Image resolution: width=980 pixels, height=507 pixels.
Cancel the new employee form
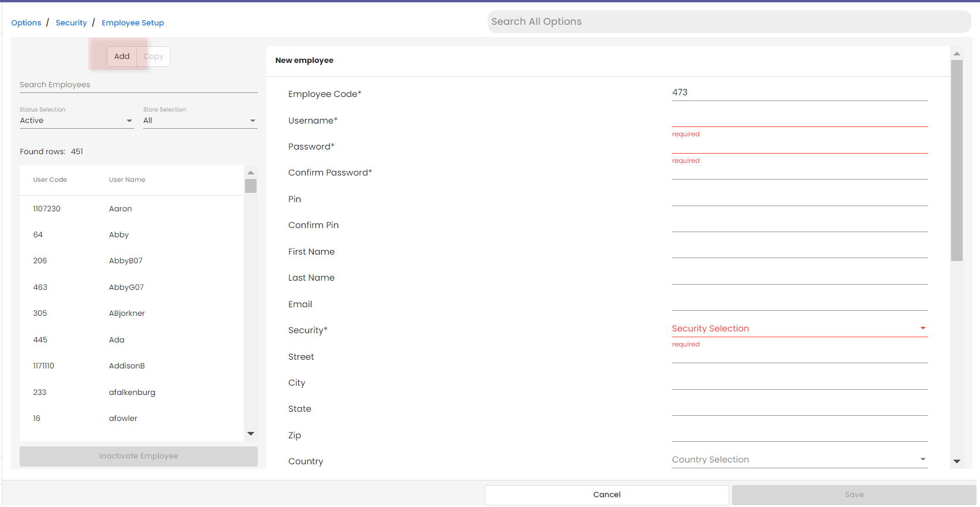(607, 495)
